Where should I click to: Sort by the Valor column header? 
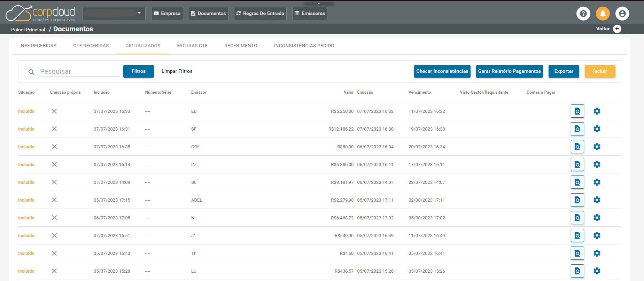pyautogui.click(x=349, y=92)
